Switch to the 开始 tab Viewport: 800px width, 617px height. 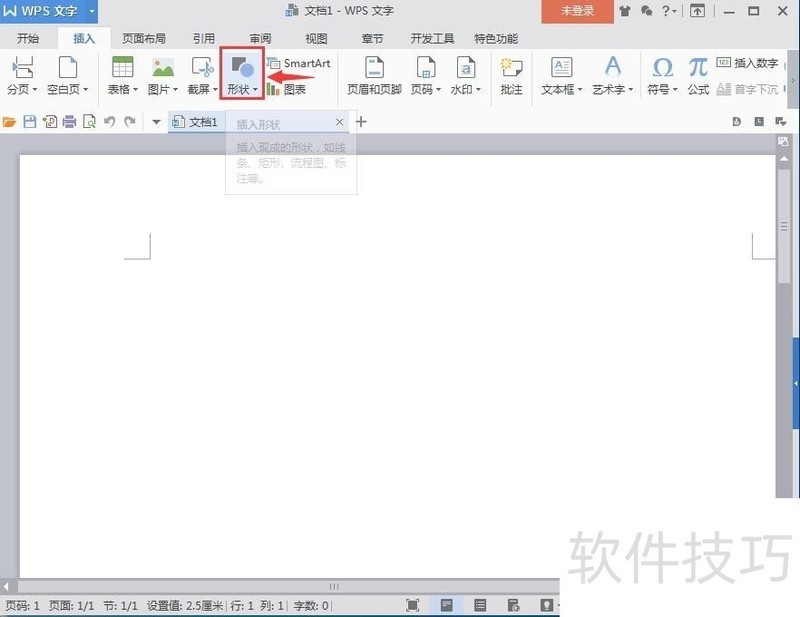tap(28, 39)
